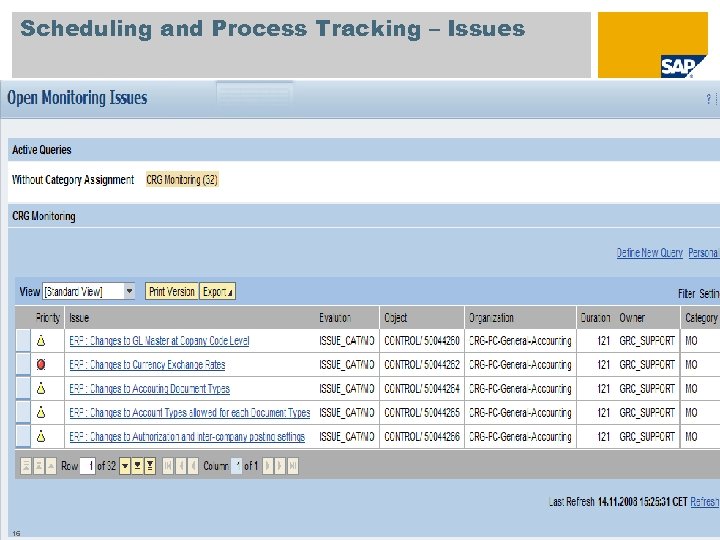Image resolution: width=720 pixels, height=540 pixels.
Task: Click the page down icon in pager
Action: coord(137,466)
